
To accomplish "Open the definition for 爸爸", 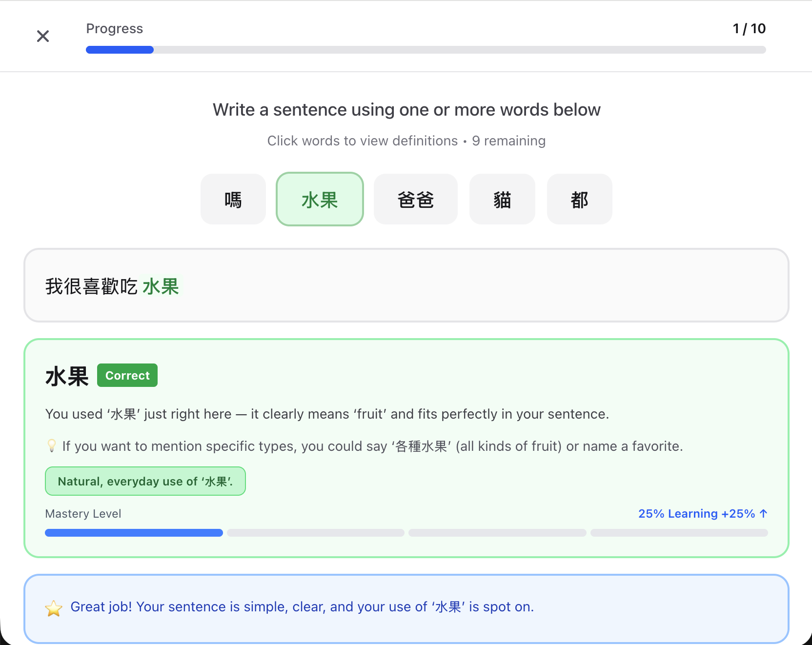I will click(x=415, y=200).
